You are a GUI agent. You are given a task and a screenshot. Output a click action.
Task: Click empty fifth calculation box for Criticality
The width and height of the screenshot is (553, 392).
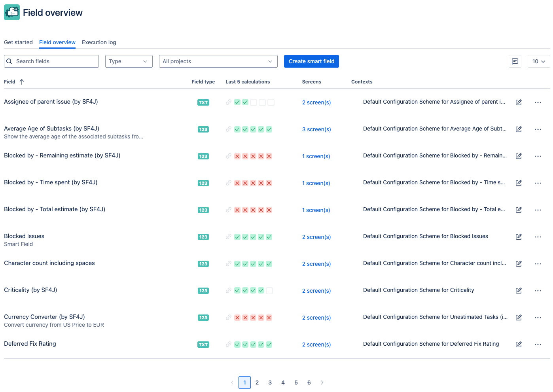pyautogui.click(x=269, y=291)
